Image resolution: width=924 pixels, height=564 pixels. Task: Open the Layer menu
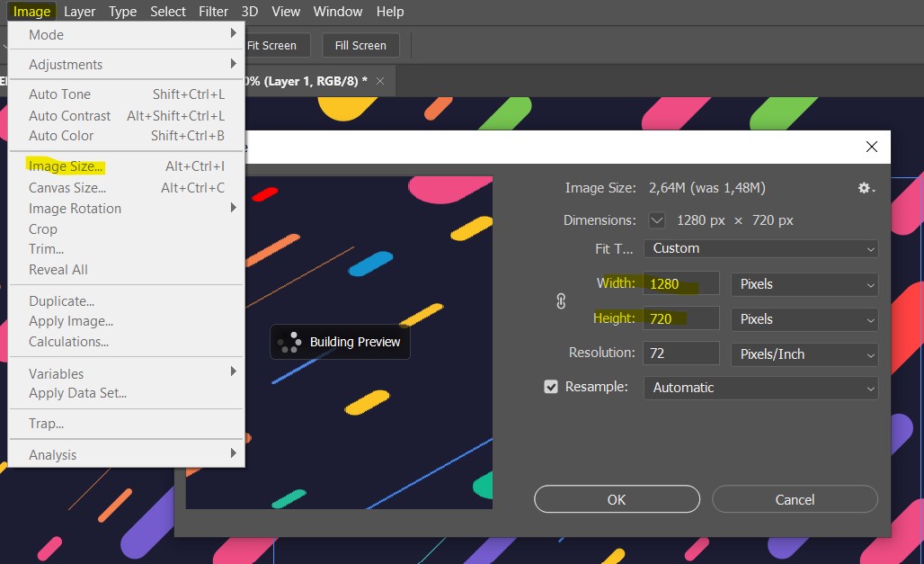click(80, 11)
